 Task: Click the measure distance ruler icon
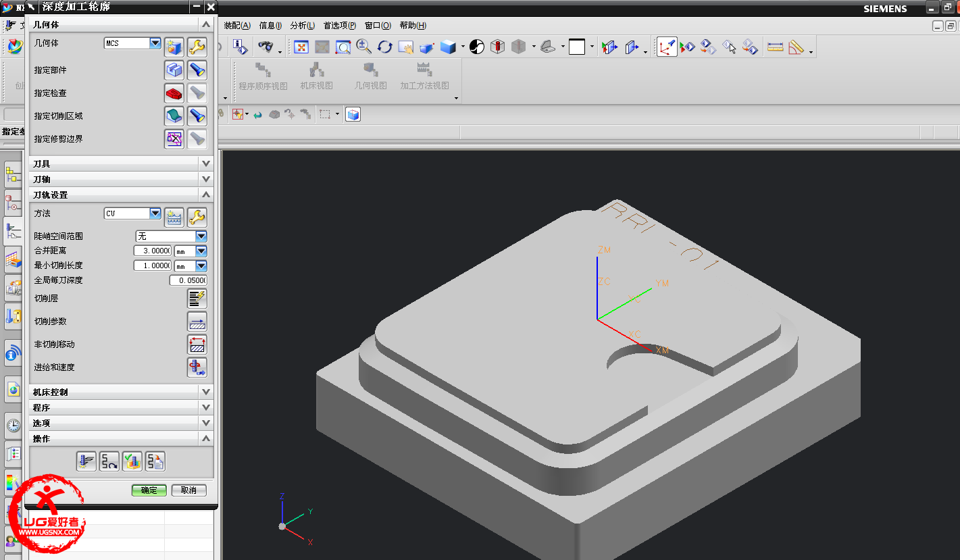tap(775, 47)
